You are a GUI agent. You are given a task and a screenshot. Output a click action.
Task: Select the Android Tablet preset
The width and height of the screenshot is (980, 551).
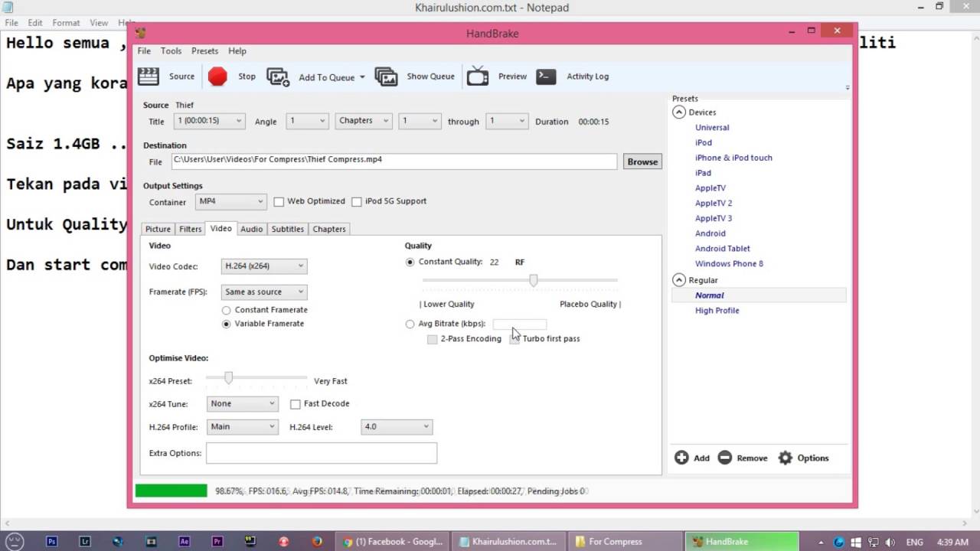point(723,249)
